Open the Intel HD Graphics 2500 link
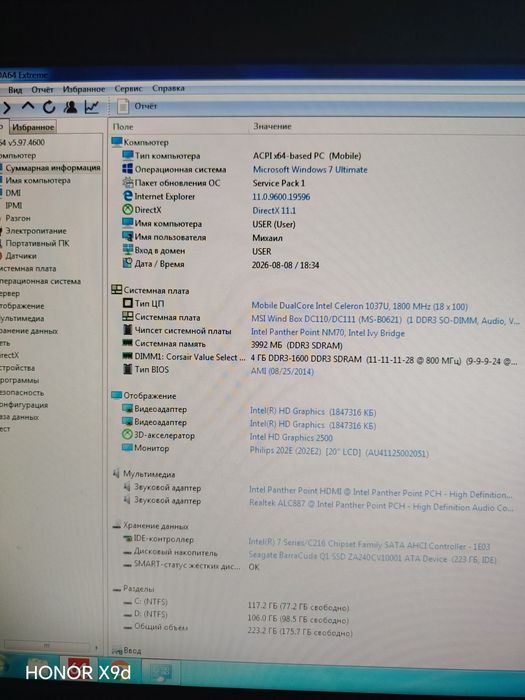525x700 pixels. point(291,437)
